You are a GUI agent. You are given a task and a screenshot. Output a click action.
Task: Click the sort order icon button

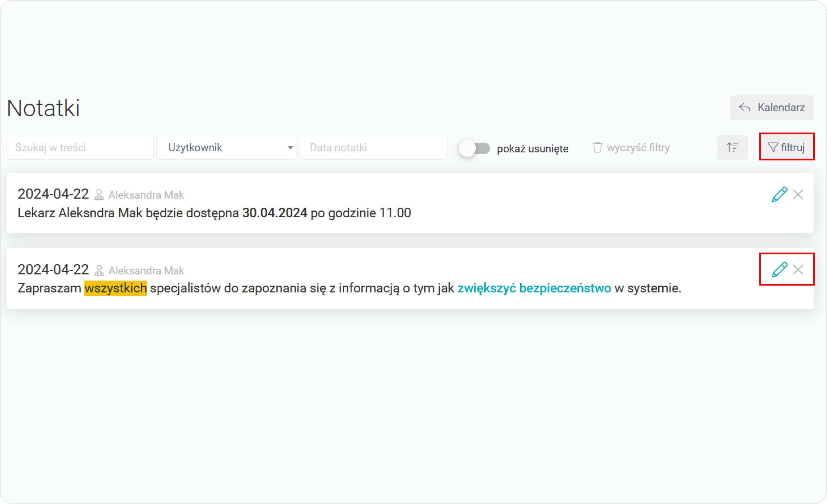coord(732,147)
